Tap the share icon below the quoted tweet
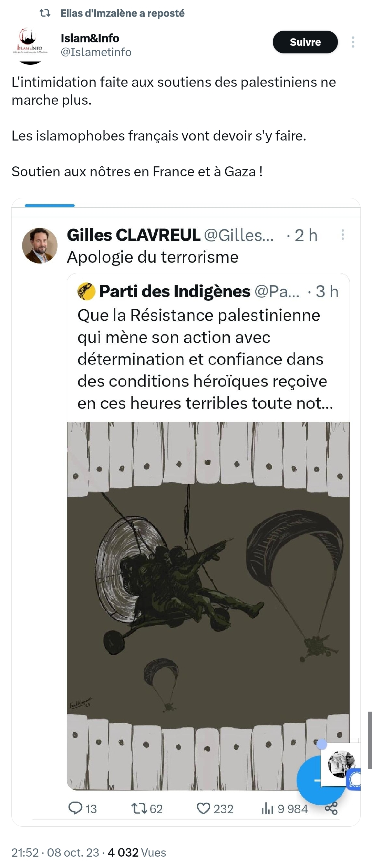 point(331,808)
